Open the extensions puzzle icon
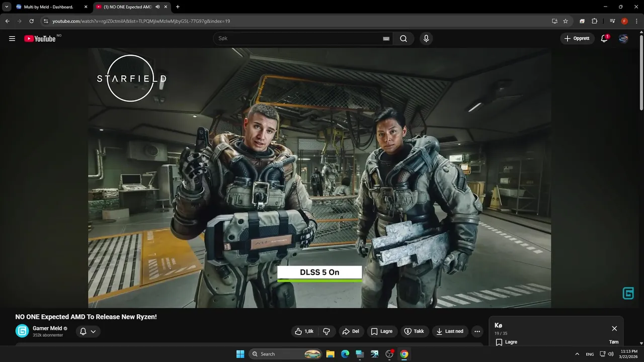This screenshot has width=644, height=362. click(x=594, y=21)
